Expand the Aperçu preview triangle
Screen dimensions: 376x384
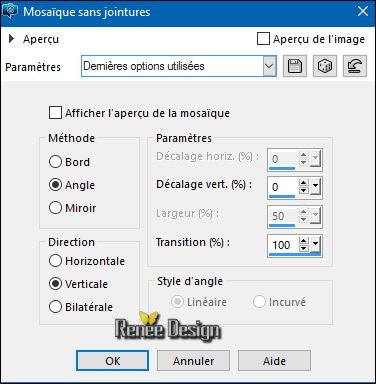12,39
